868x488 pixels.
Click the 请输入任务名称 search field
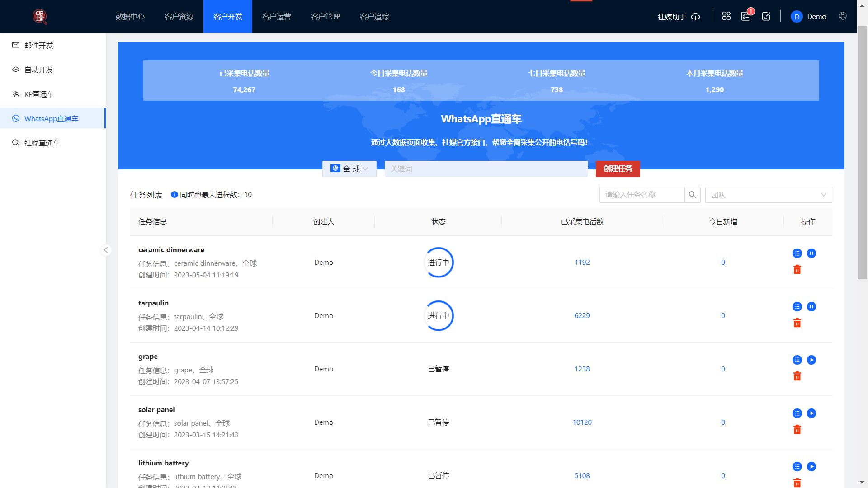(642, 195)
